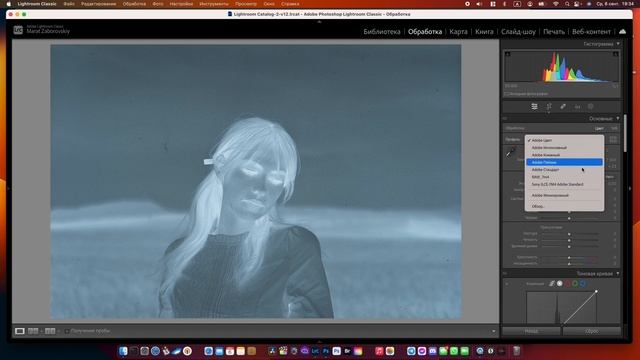The image size is (640, 360).
Task: Switch to before/after side-by-side view
Action: click(33, 331)
